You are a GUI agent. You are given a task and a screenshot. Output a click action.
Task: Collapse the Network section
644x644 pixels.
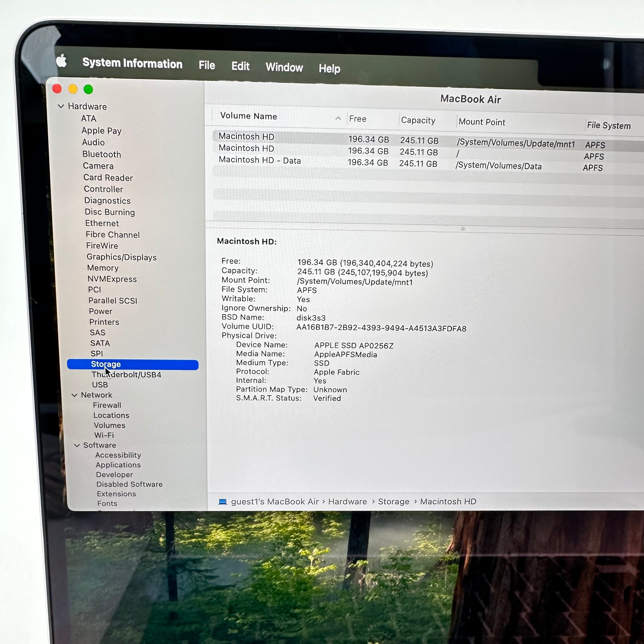(74, 395)
